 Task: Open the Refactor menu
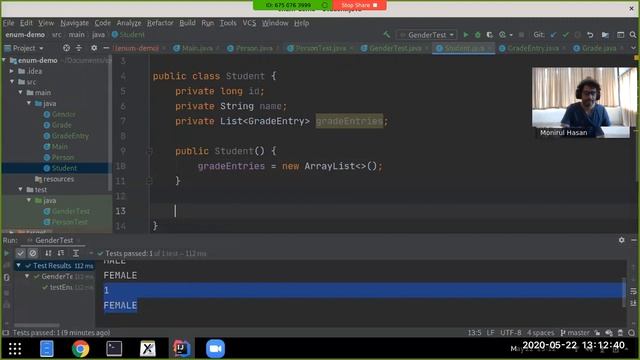click(x=160, y=23)
